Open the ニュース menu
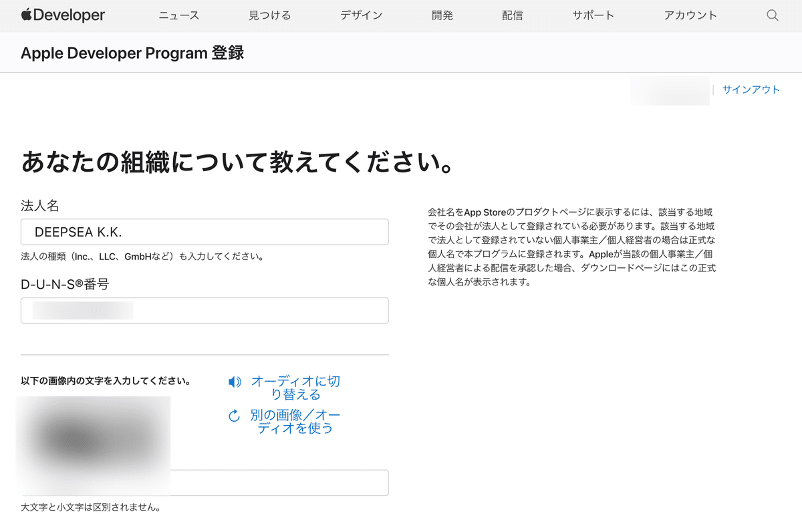The width and height of the screenshot is (802, 532). click(x=179, y=15)
